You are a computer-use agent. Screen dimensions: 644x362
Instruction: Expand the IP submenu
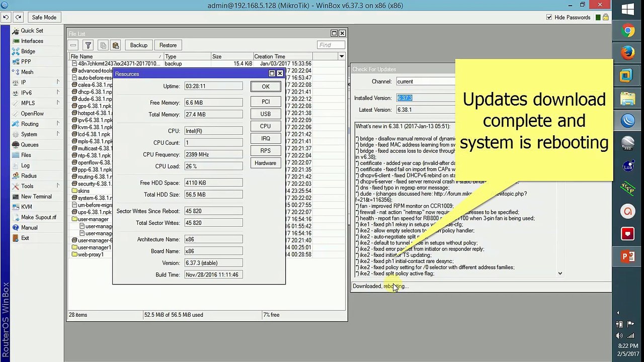[58, 82]
